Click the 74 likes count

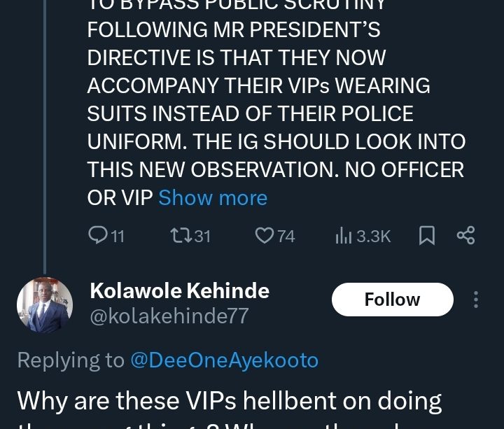(x=286, y=237)
